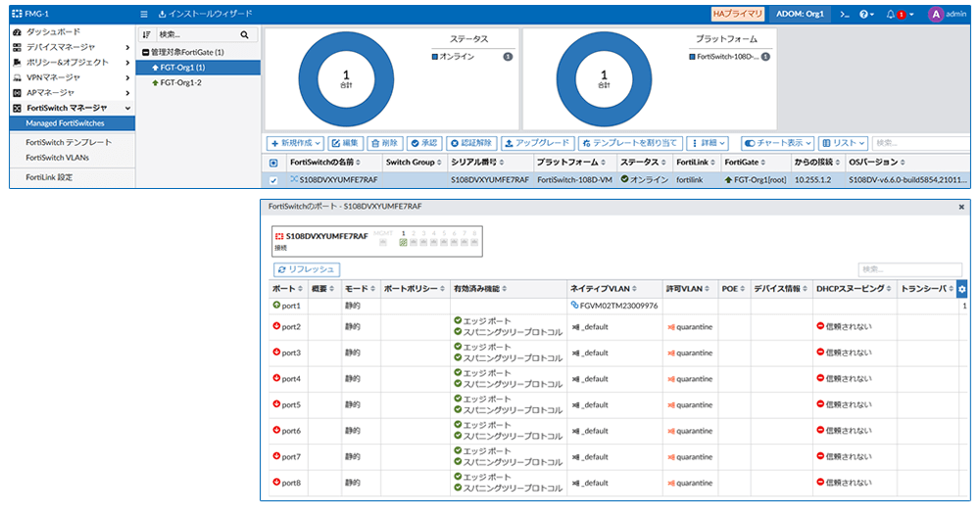
Task: Click the 編集 edit button
Action: [345, 143]
